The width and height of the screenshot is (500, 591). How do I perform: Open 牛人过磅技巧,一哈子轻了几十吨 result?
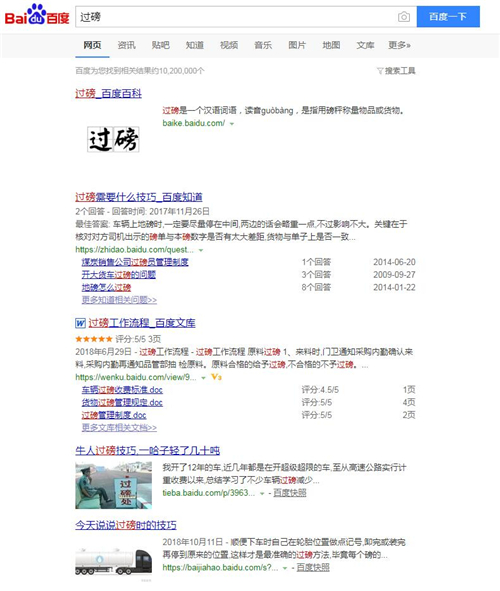pyautogui.click(x=148, y=450)
